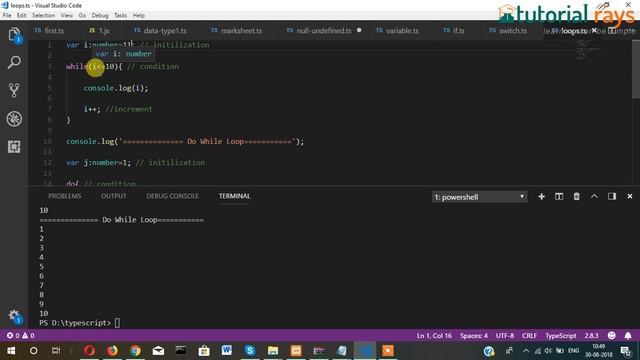640x360 pixels.
Task: Open Task View on taskbar
Action: pos(56,351)
